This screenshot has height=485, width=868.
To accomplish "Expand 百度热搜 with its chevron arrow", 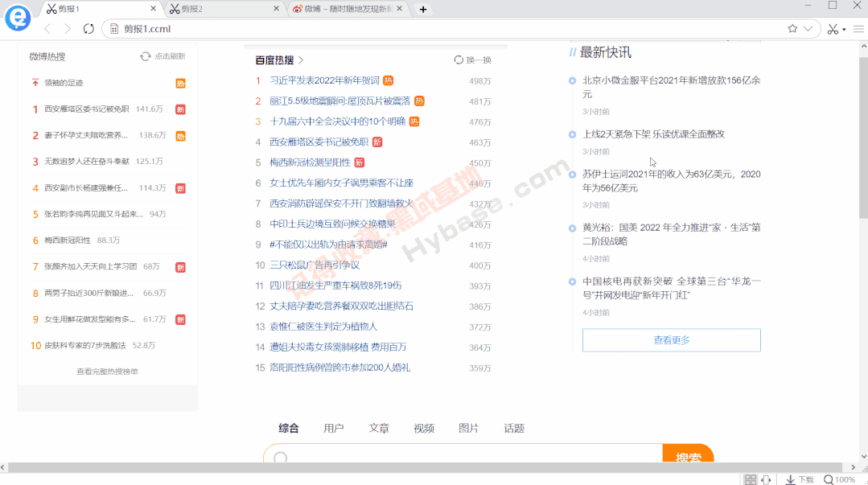I will (x=301, y=60).
